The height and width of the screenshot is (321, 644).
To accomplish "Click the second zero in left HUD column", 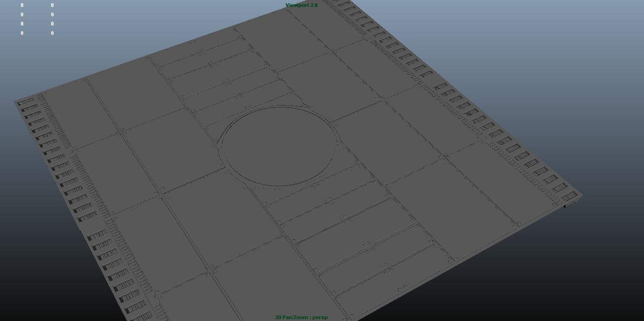I will coord(21,14).
